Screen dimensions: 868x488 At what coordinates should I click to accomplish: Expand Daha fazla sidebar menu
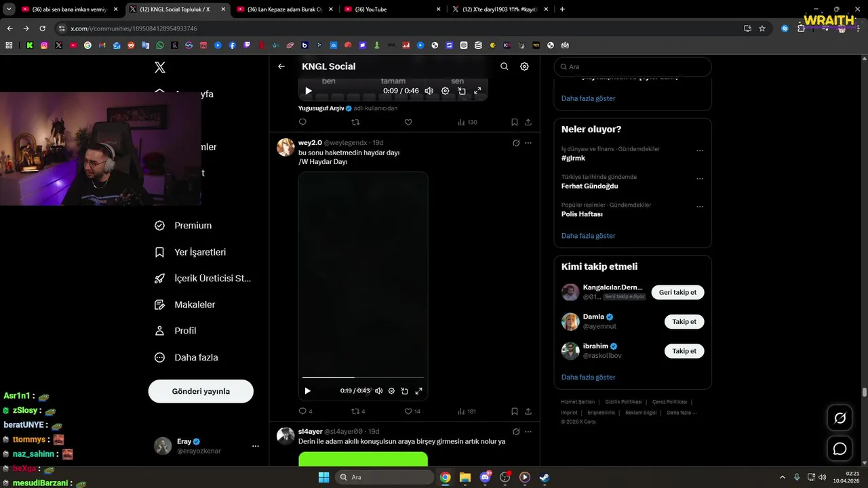tap(186, 357)
